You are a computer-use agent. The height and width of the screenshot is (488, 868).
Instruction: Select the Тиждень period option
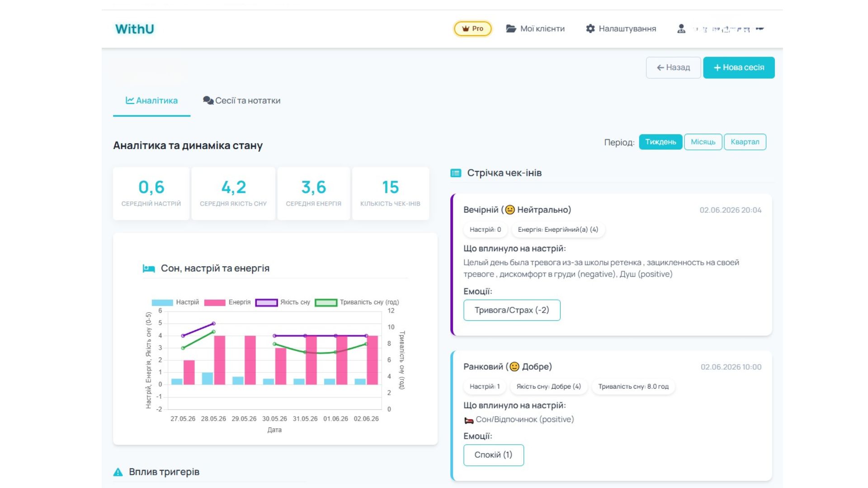tap(660, 142)
